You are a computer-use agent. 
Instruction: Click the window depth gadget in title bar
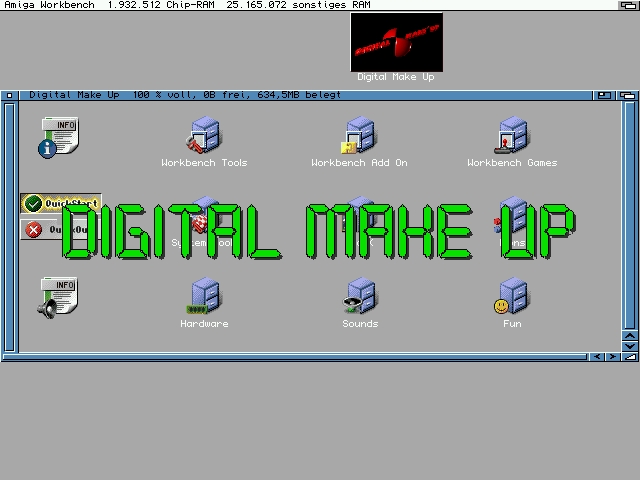(627, 95)
